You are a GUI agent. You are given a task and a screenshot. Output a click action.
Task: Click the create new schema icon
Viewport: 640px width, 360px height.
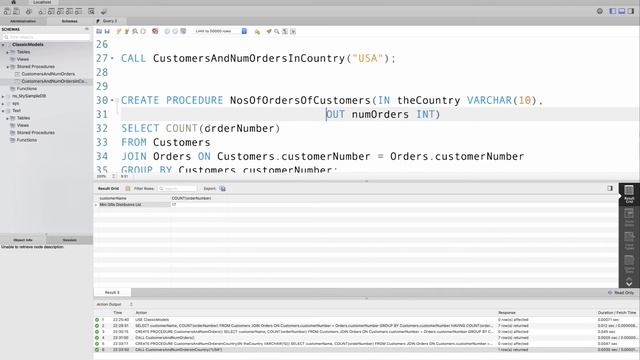click(x=42, y=11)
